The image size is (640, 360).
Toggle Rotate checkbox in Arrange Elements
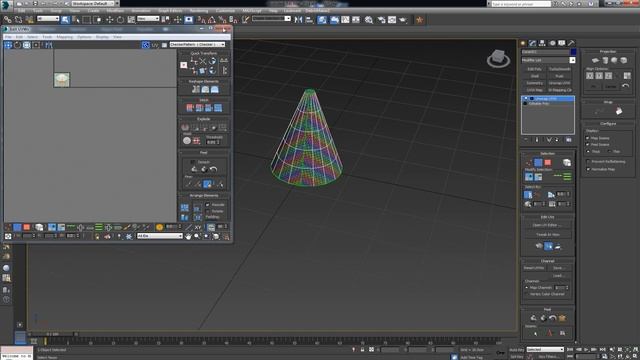207,211
